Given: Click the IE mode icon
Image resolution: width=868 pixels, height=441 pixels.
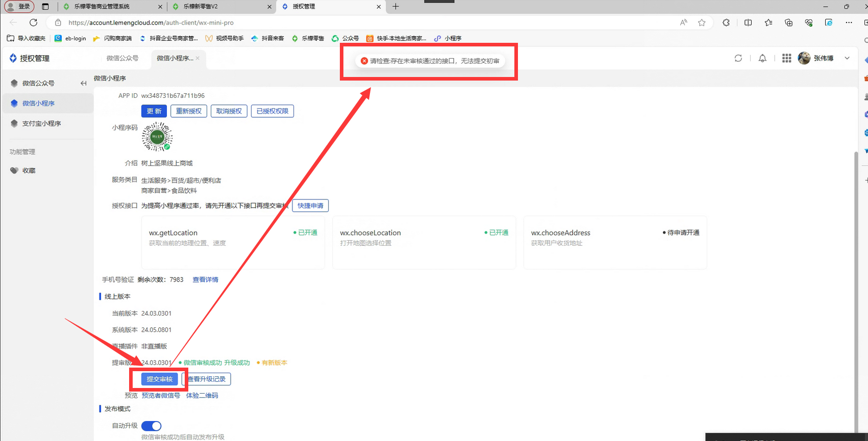Looking at the screenshot, I should tap(829, 22).
